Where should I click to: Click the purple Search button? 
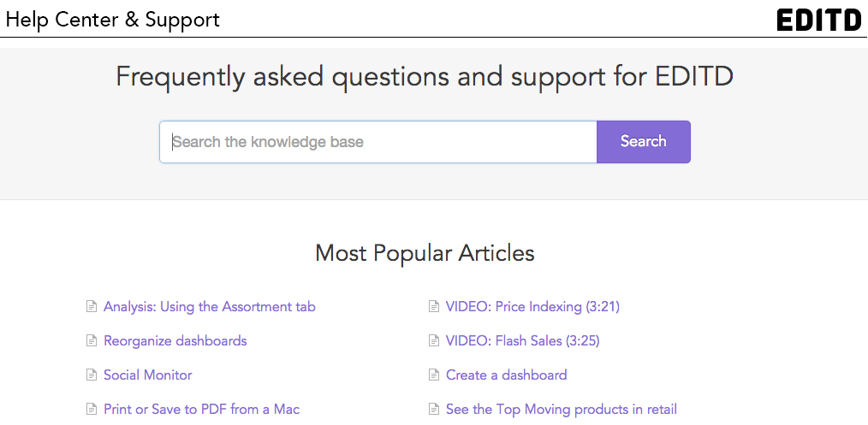643,141
